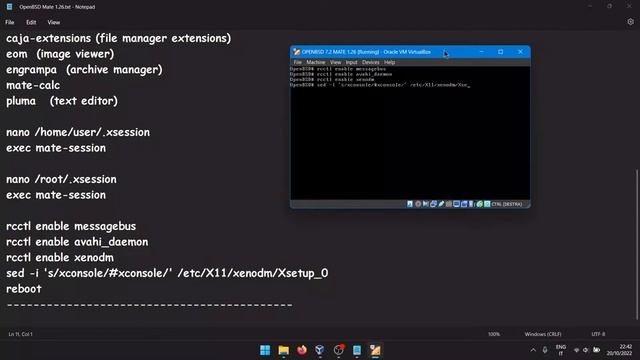Click 100% zoom level in Notepad status bar
This screenshot has width=640, height=360.
click(x=493, y=334)
